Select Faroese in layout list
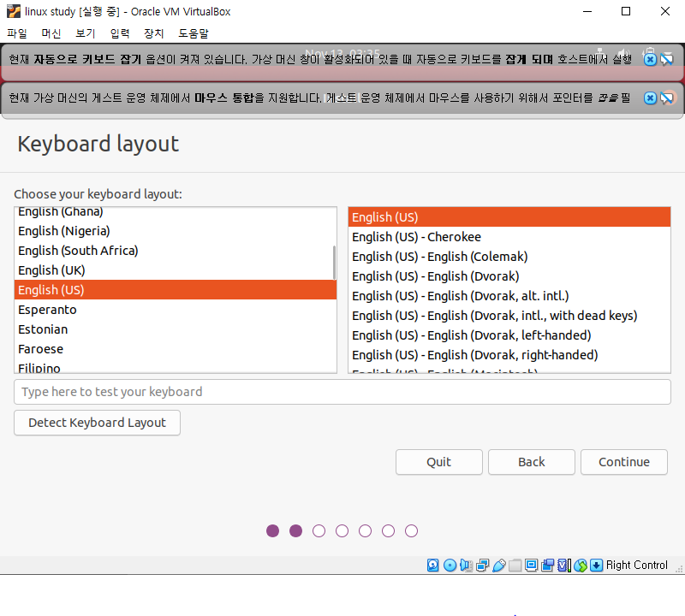The image size is (685, 616). [176, 349]
